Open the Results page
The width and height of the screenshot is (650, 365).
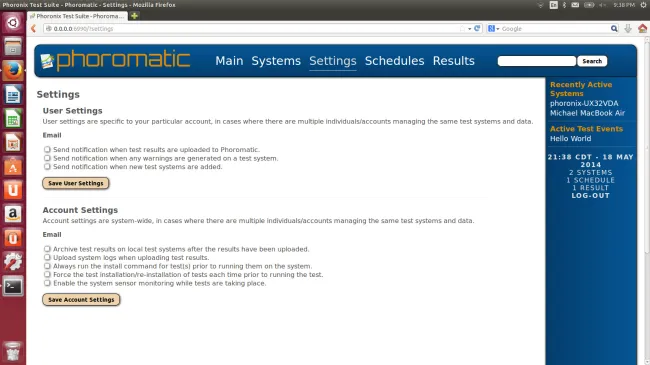click(454, 61)
